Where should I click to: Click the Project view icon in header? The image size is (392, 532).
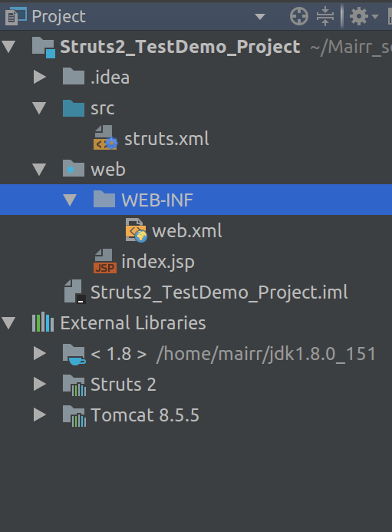(15, 16)
